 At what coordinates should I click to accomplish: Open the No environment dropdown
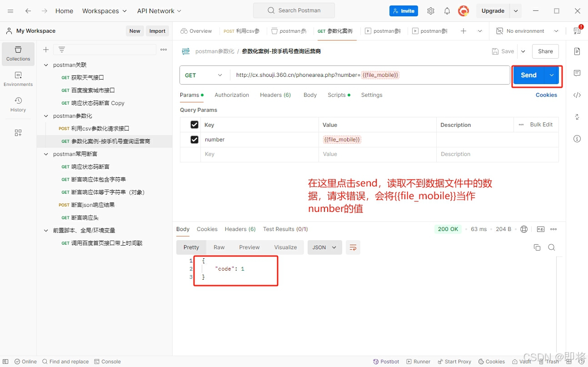point(527,31)
